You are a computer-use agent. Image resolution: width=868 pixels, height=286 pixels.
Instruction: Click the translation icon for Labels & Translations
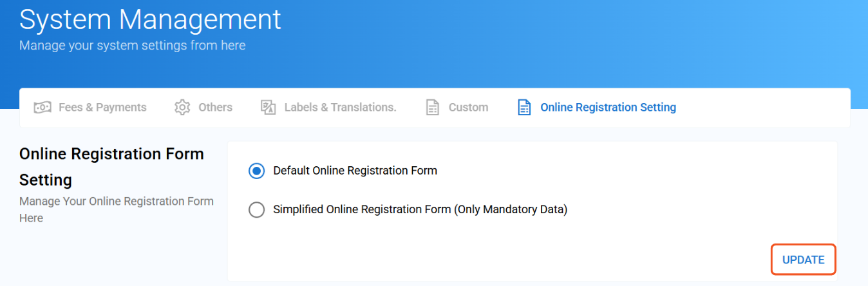point(268,107)
